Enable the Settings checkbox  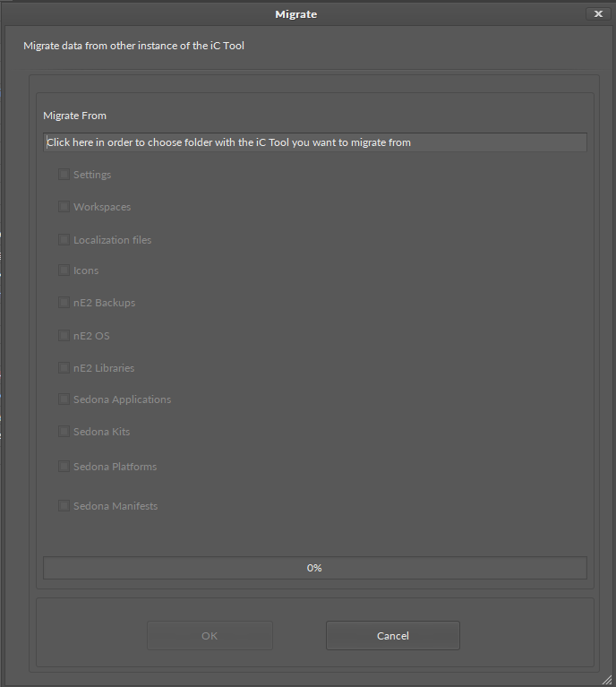point(64,175)
